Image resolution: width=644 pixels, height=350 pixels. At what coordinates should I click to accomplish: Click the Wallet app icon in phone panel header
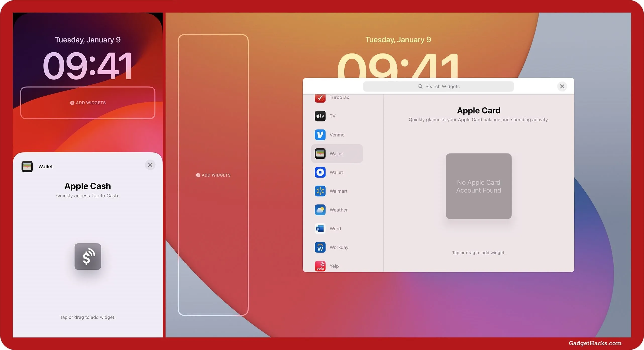coord(27,166)
